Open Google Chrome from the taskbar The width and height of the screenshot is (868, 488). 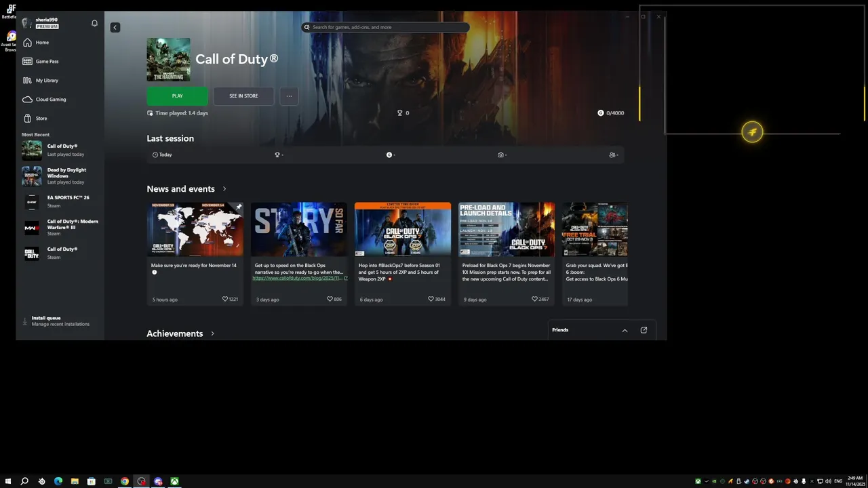pyautogui.click(x=125, y=481)
